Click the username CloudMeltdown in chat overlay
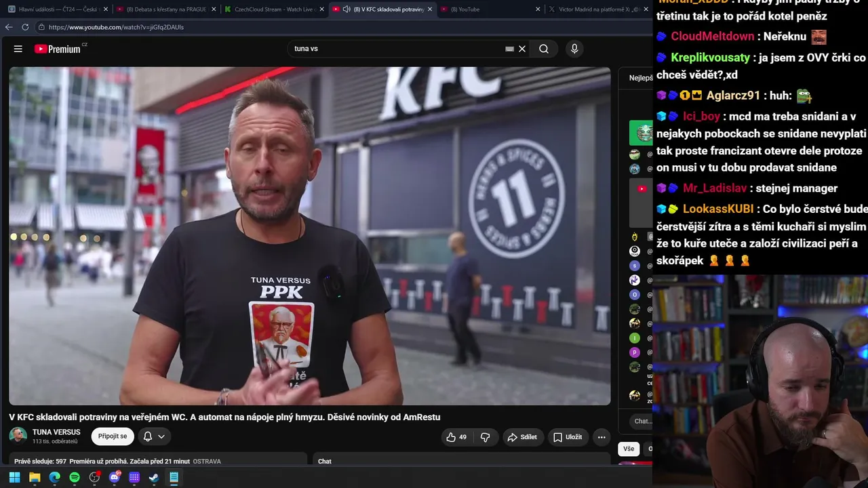This screenshot has height=488, width=868. pyautogui.click(x=713, y=37)
